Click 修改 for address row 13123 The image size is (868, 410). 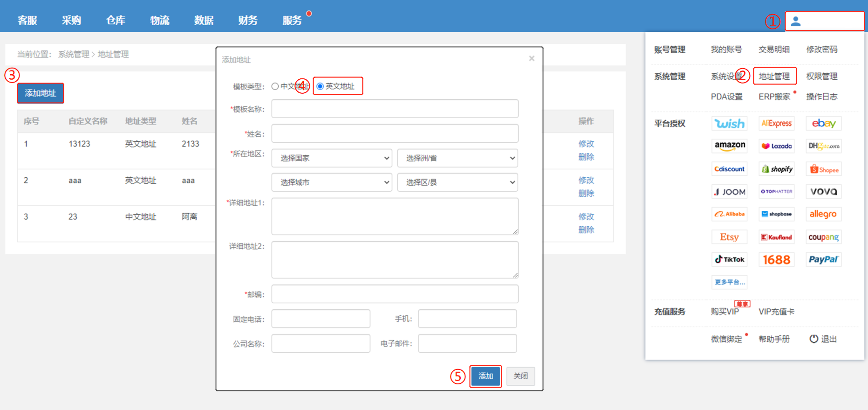point(586,144)
